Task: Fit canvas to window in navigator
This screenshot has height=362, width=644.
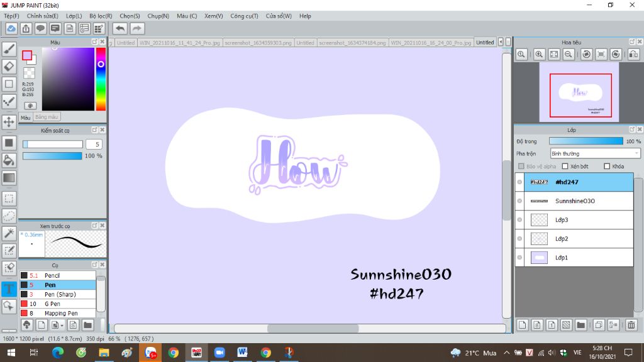Action: click(x=554, y=54)
